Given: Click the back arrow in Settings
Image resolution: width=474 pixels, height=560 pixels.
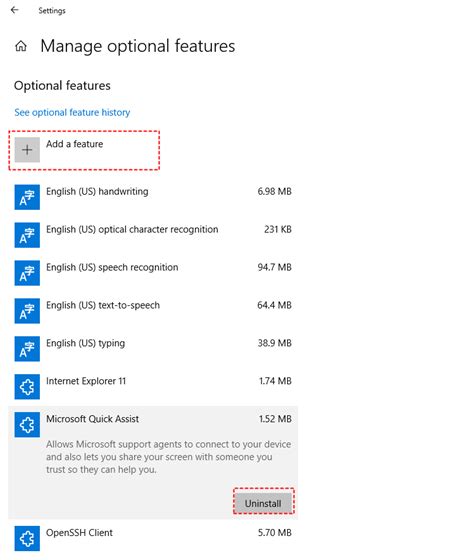Looking at the screenshot, I should pyautogui.click(x=14, y=10).
